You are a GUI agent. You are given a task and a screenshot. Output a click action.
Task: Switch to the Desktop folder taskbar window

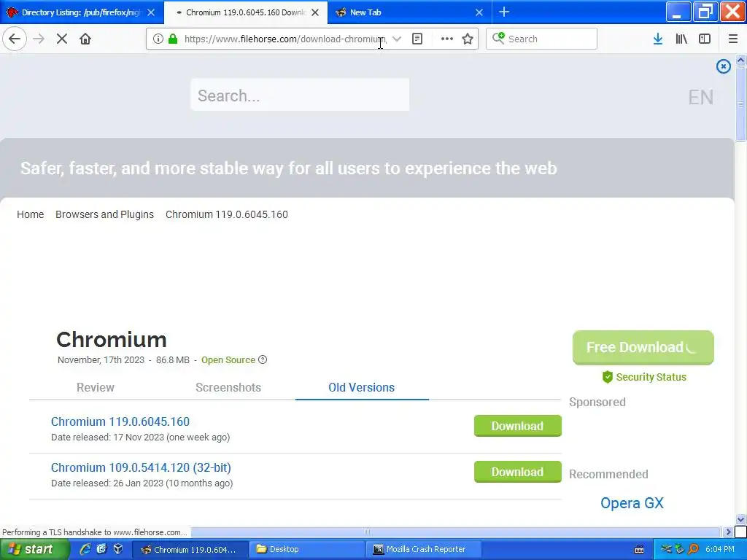click(307, 549)
